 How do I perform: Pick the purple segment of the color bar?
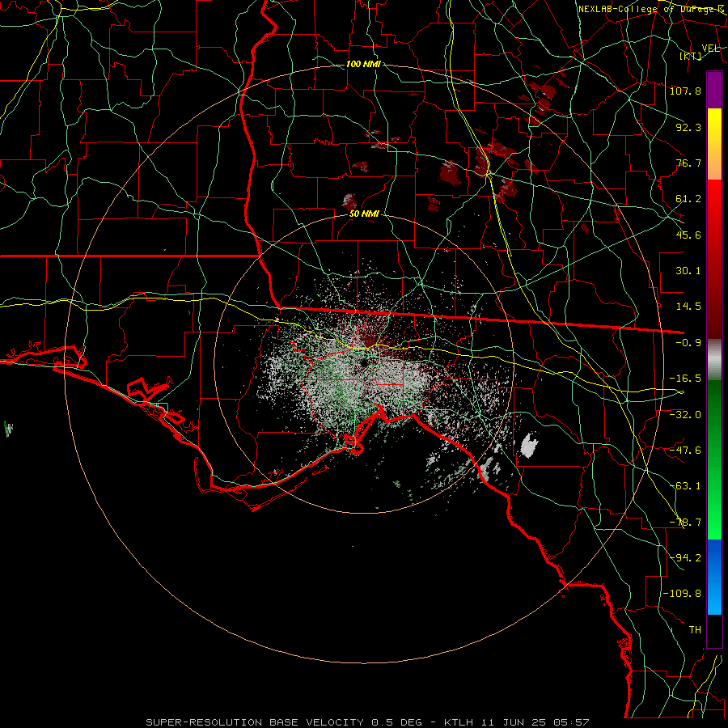pyautogui.click(x=714, y=90)
